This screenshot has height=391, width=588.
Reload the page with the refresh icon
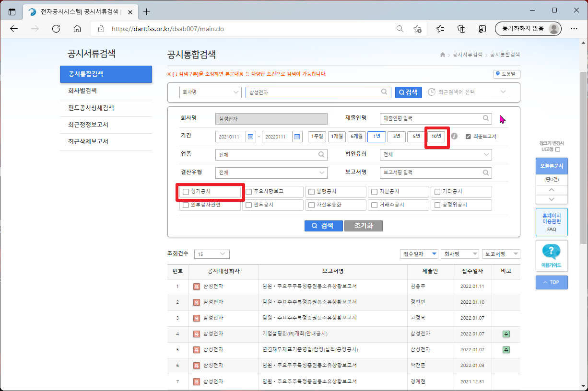tap(56, 29)
